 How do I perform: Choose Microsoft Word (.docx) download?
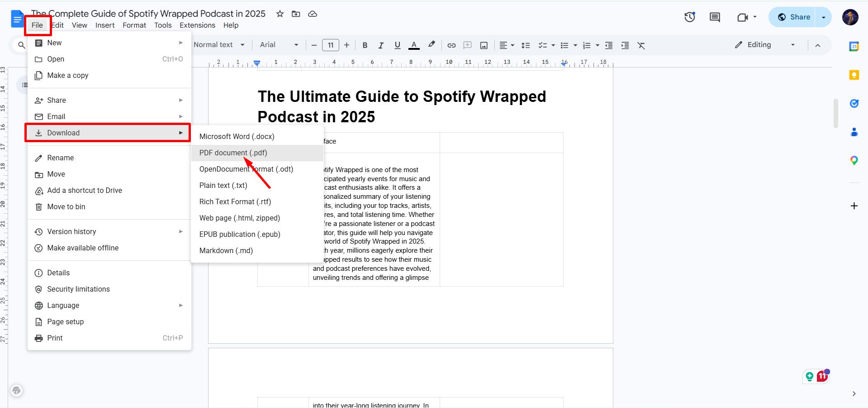coord(257,137)
